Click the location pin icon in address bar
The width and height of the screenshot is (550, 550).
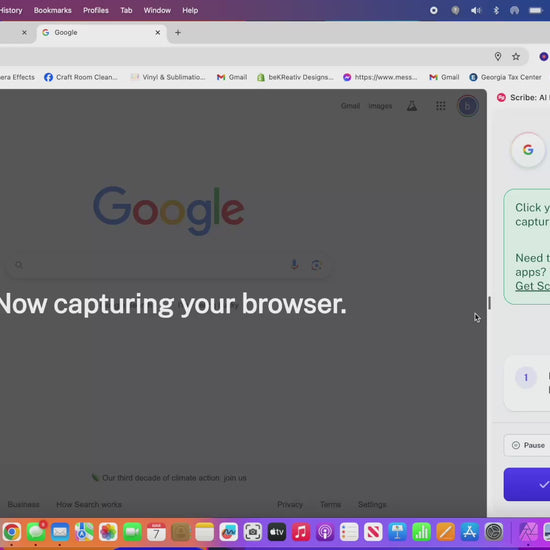tap(498, 56)
